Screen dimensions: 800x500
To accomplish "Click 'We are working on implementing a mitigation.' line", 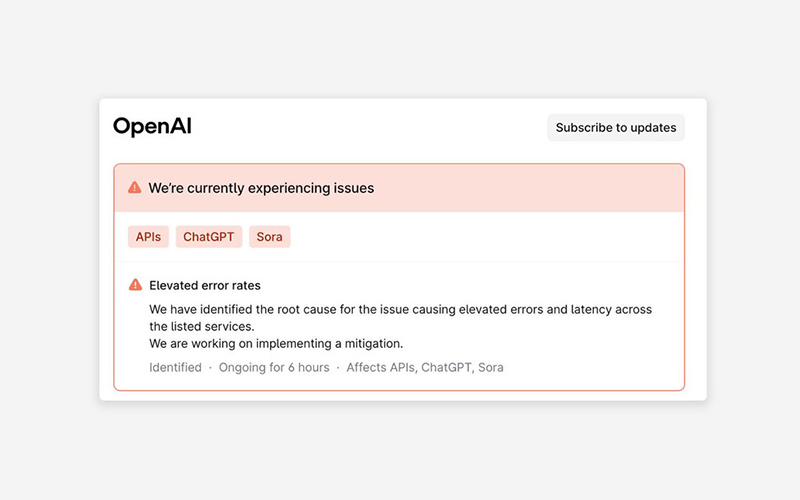I will 276,343.
